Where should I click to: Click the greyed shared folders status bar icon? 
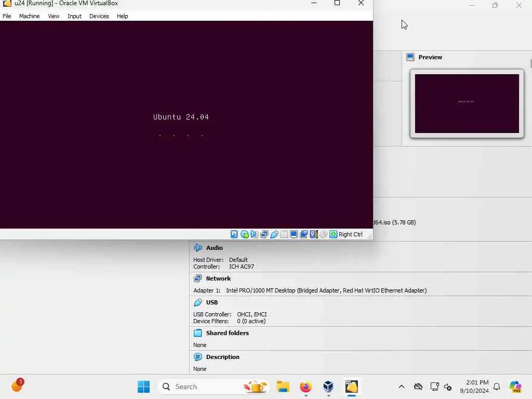click(284, 234)
